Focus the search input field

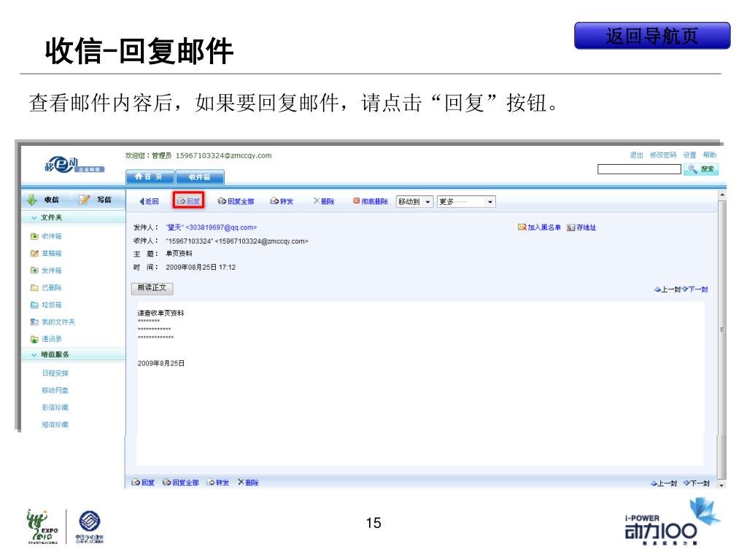(x=639, y=169)
